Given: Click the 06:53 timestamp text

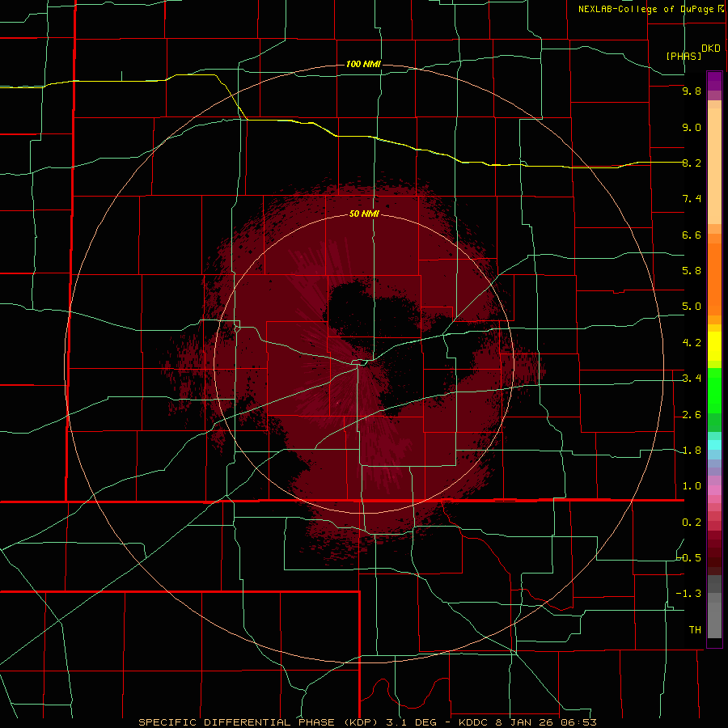Looking at the screenshot, I should 578,722.
